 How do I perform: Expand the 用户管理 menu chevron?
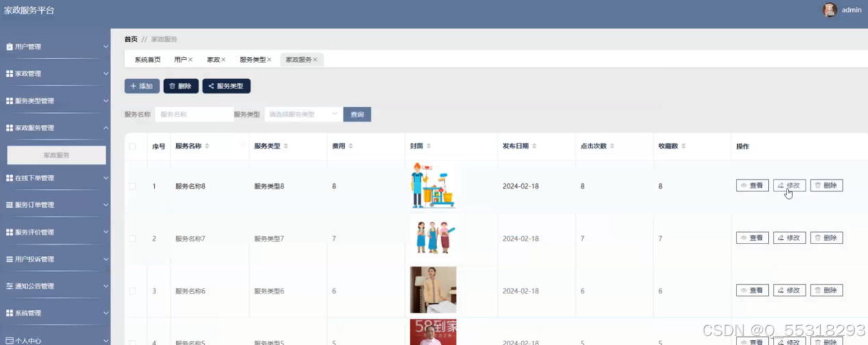tap(106, 47)
